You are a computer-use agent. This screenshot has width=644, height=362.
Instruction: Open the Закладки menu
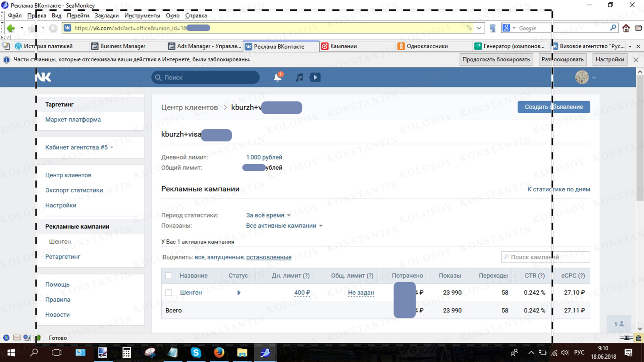106,15
